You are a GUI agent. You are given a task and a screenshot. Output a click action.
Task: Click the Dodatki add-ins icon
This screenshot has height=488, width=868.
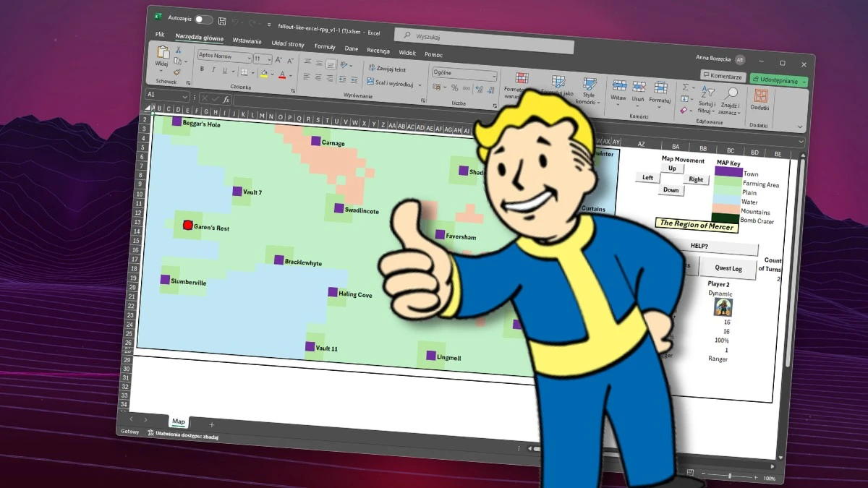(761, 95)
